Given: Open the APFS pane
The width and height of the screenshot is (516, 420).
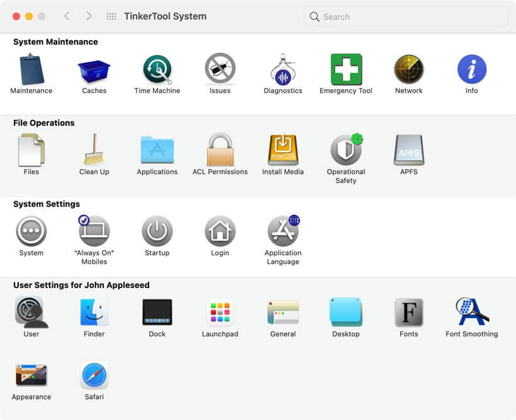Looking at the screenshot, I should (408, 151).
